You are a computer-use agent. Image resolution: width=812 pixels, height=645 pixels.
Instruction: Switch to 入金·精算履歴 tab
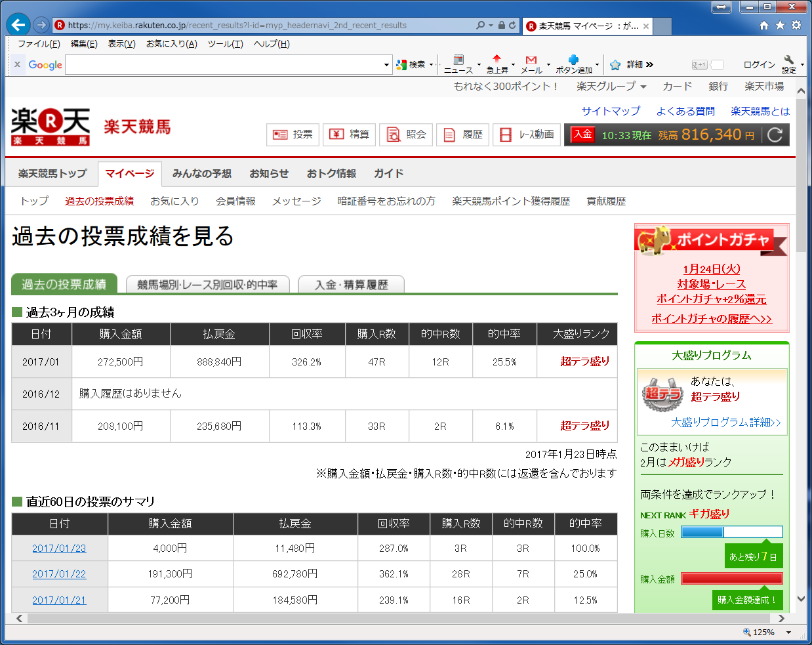352,284
